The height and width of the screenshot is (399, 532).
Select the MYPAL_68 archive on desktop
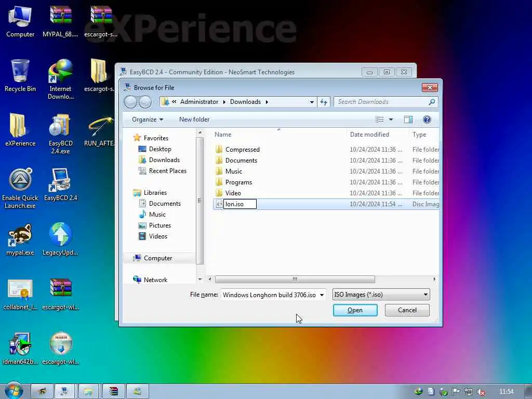60,21
